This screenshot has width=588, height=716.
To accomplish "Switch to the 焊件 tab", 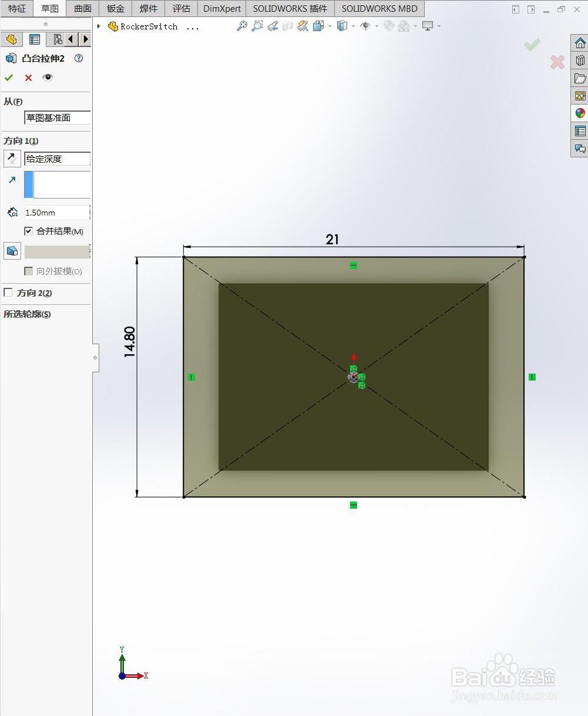I will tap(149, 8).
